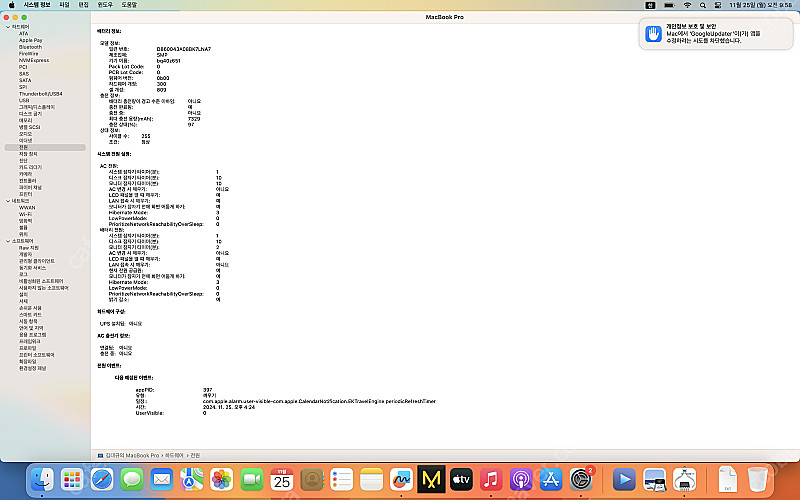800x500 pixels.
Task: Open the App Store in Dock
Action: pos(551,480)
